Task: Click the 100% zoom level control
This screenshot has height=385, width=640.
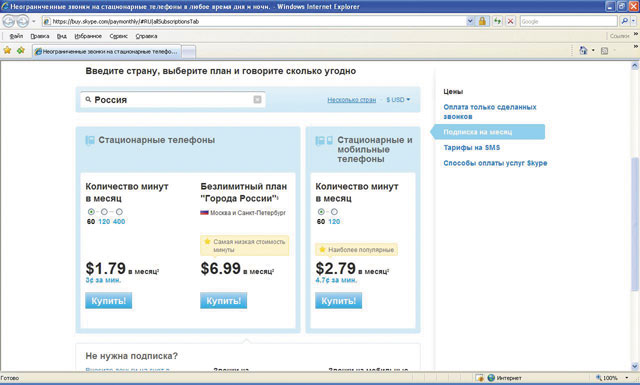Action: 607,378
